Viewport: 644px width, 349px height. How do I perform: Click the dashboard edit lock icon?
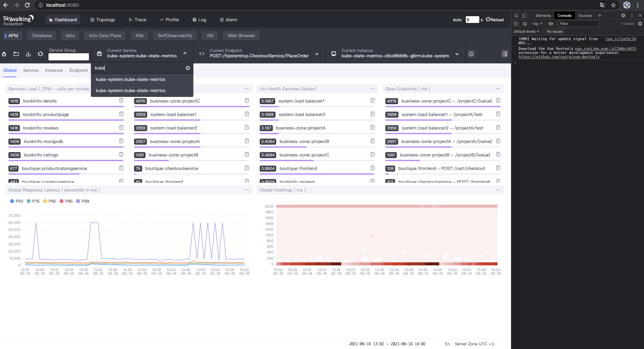[x=4, y=54]
